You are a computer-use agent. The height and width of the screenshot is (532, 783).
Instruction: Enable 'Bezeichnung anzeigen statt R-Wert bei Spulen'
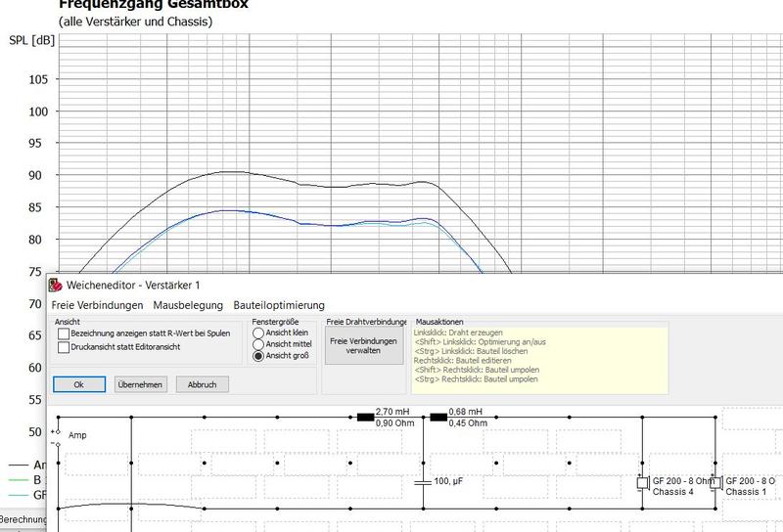[x=64, y=333]
